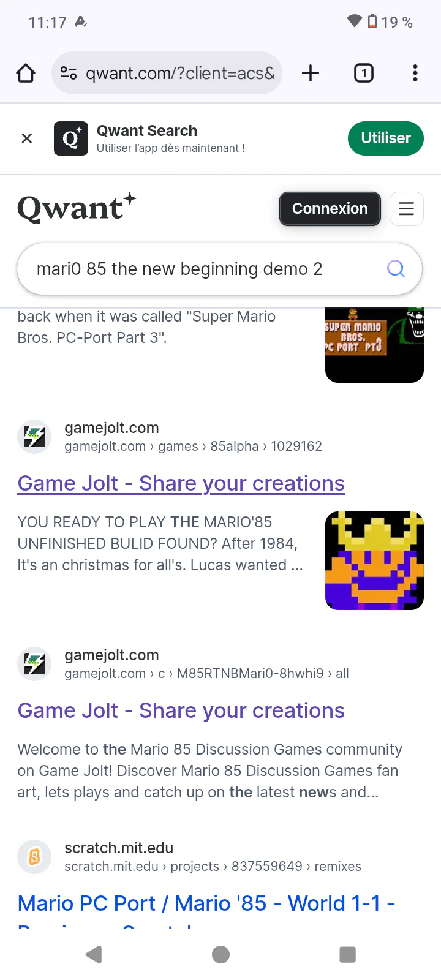Open the Qwant hamburger menu

pyautogui.click(x=407, y=209)
